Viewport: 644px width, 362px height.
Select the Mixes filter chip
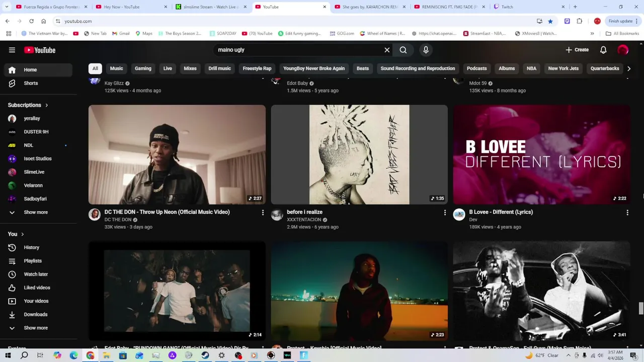click(x=190, y=68)
